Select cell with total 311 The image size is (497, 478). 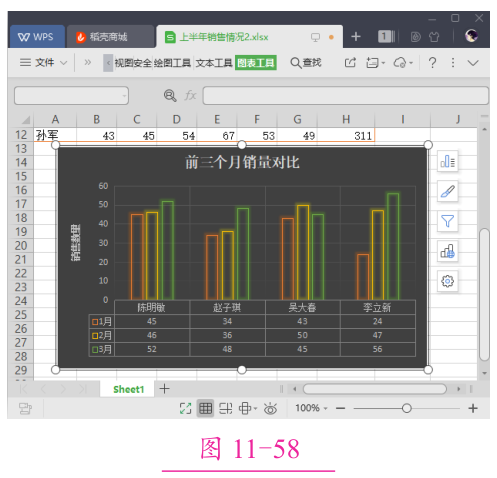[x=346, y=135]
